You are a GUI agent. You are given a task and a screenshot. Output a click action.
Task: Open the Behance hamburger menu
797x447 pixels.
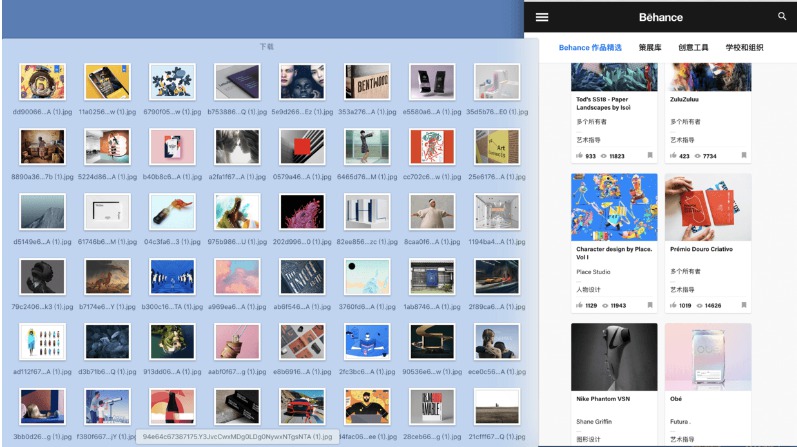(x=542, y=17)
